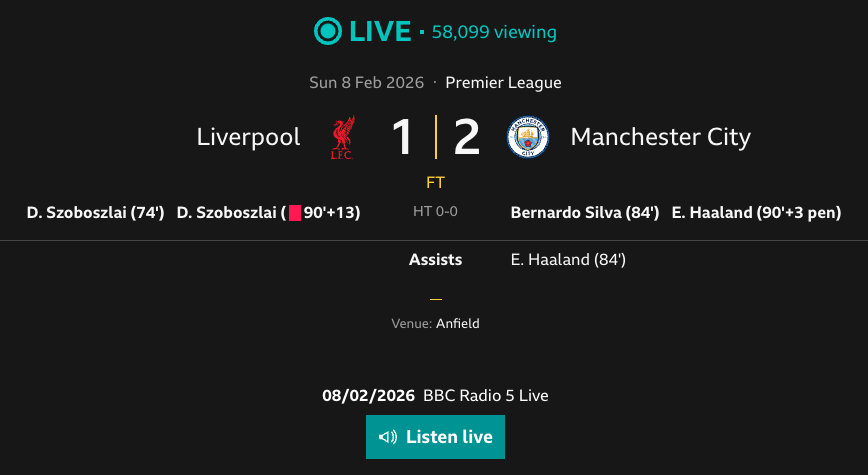
Task: Select the Manchester City team name
Action: [660, 137]
